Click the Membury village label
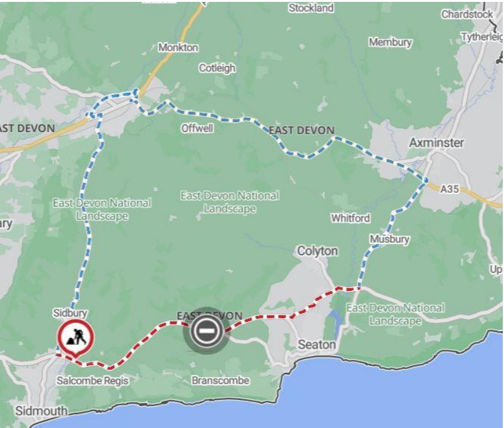The width and height of the screenshot is (504, 428). pyautogui.click(x=390, y=42)
